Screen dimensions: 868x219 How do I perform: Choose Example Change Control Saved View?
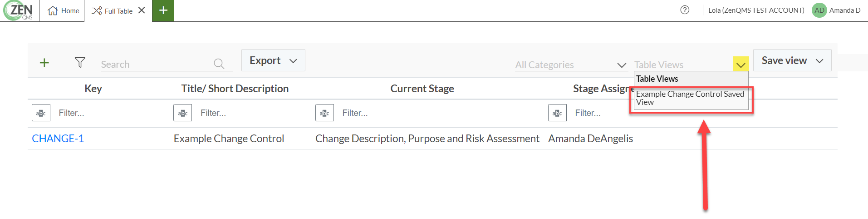[691, 98]
